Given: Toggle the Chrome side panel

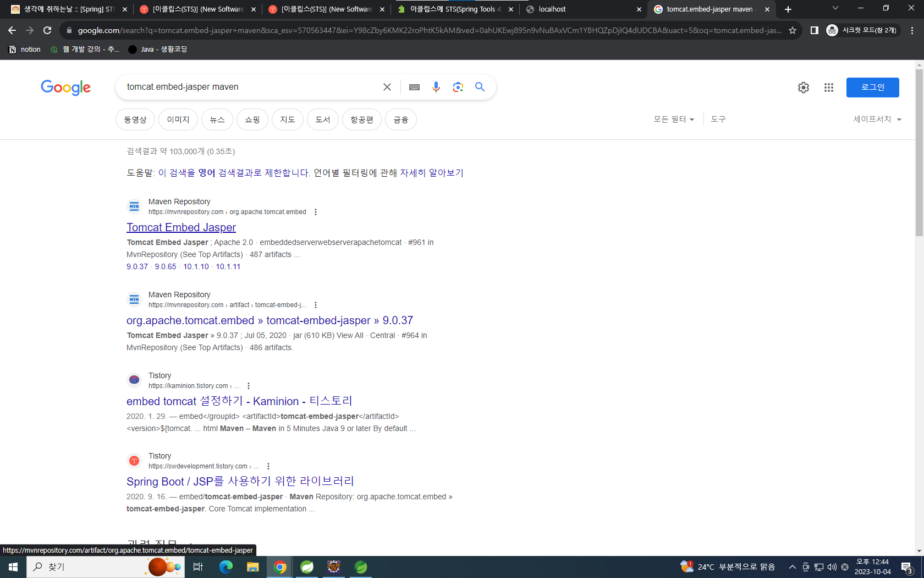Looking at the screenshot, I should tap(815, 30).
